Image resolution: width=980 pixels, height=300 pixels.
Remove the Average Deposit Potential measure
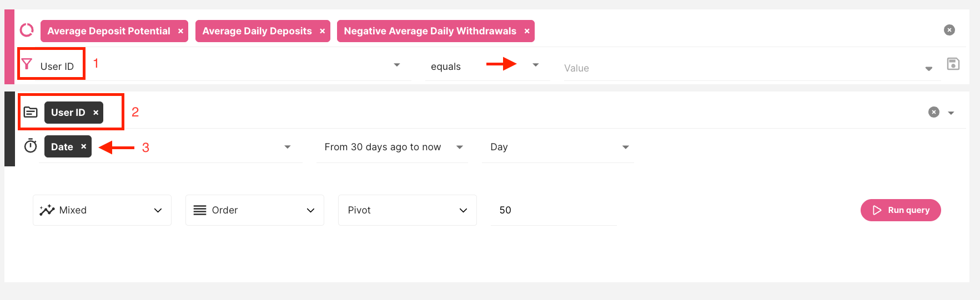click(180, 31)
